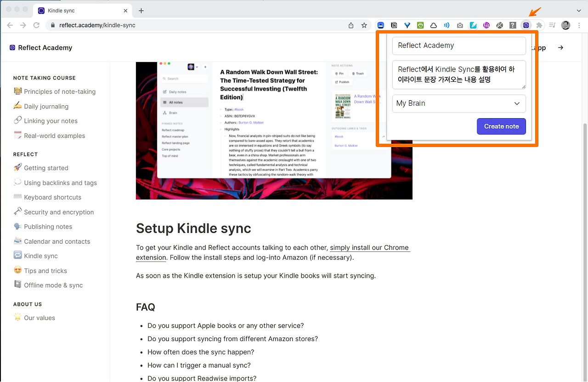Open the Getting started page
The width and height of the screenshot is (588, 382).
tap(41, 168)
